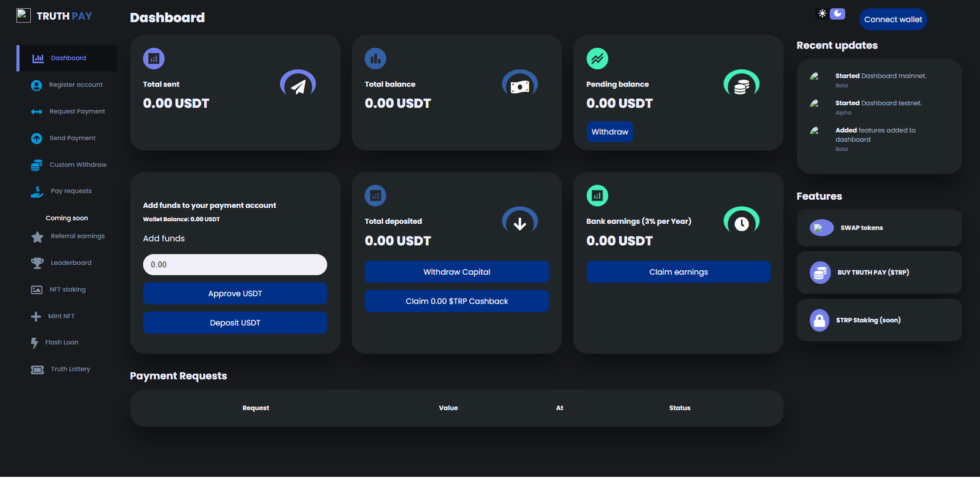The width and height of the screenshot is (980, 480).
Task: Click the lock icon beside $TRP Staking
Action: pos(820,321)
